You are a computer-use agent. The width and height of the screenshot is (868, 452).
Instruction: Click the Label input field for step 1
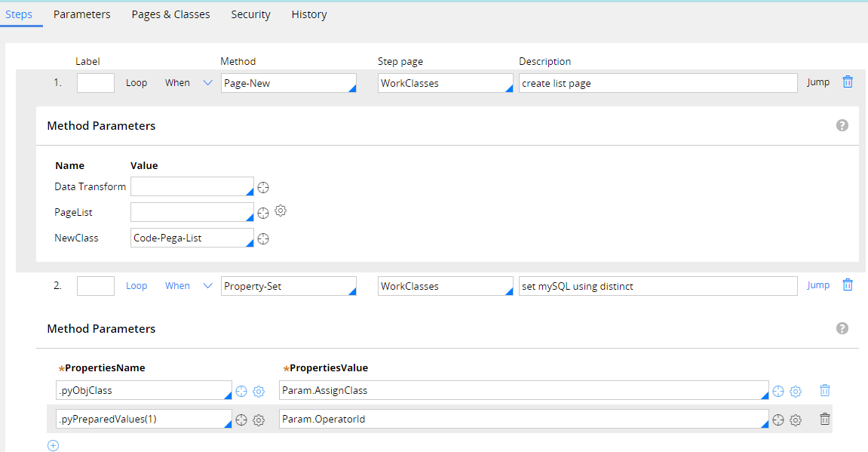coord(95,81)
